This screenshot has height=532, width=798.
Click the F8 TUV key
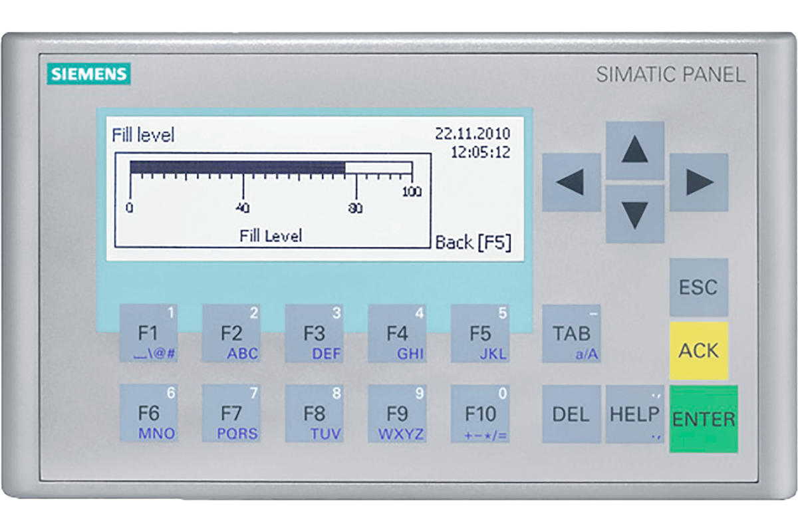tap(315, 414)
